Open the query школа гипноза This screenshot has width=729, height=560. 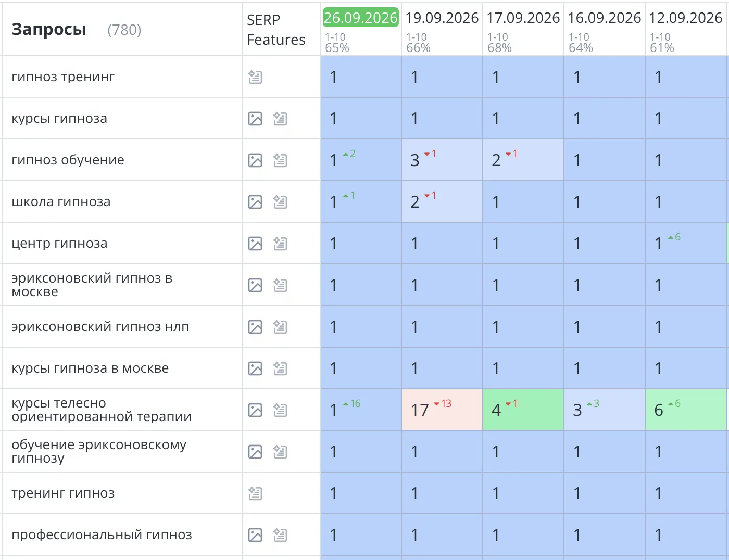click(61, 202)
